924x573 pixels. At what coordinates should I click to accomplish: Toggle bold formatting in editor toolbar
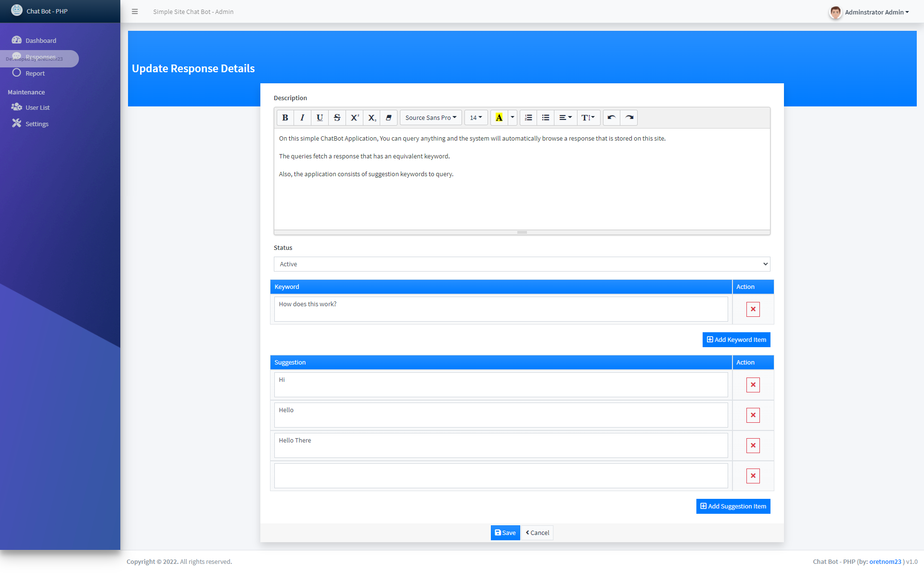[285, 117]
